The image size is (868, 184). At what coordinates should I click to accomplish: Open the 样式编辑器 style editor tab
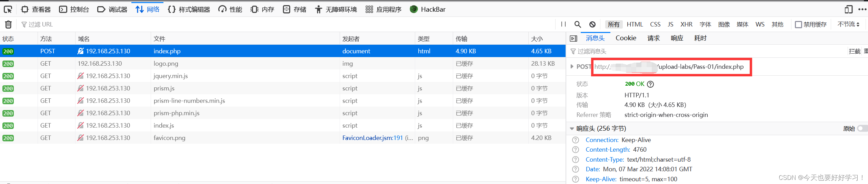pyautogui.click(x=189, y=9)
